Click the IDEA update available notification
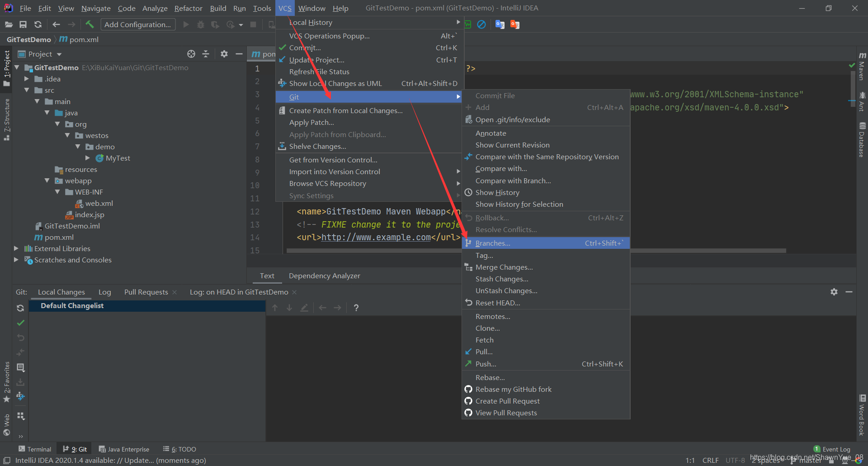This screenshot has height=466, width=868. click(x=111, y=461)
